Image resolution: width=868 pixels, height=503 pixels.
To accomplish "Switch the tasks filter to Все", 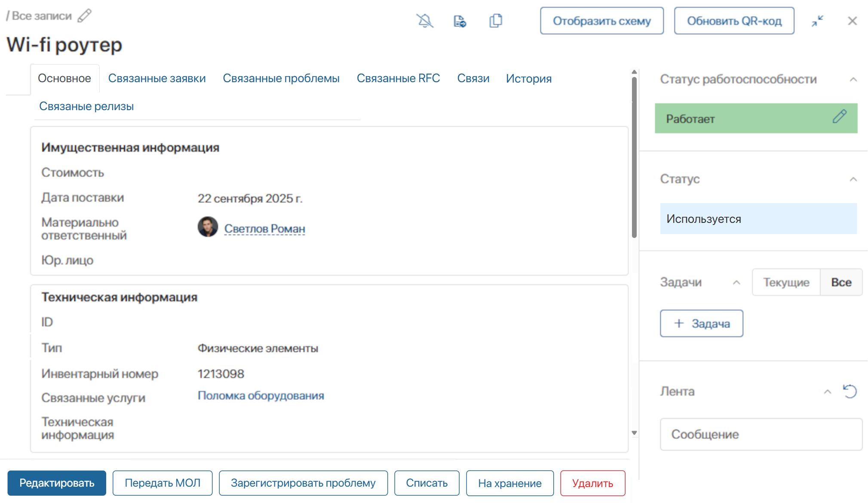I will tap(841, 282).
